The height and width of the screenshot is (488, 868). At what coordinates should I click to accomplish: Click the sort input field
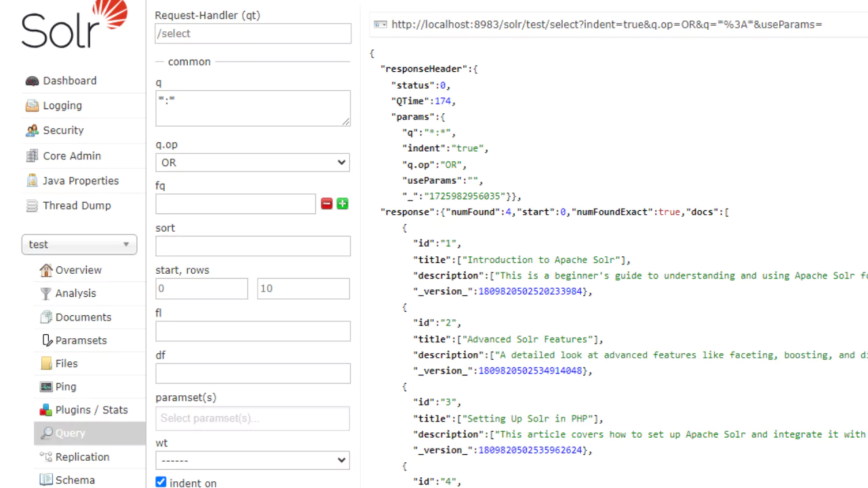click(x=253, y=246)
